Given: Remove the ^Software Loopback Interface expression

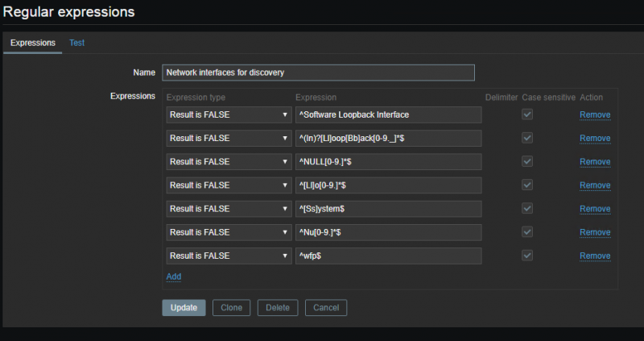Looking at the screenshot, I should [595, 114].
